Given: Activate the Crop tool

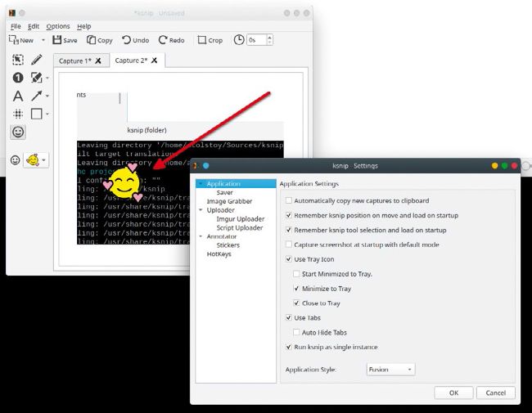Looking at the screenshot, I should tap(210, 40).
